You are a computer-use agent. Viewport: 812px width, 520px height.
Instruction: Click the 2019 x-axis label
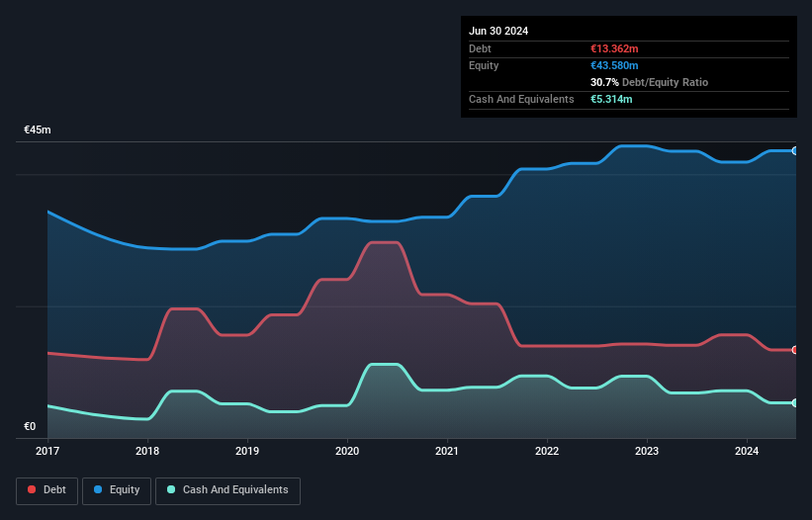247,451
